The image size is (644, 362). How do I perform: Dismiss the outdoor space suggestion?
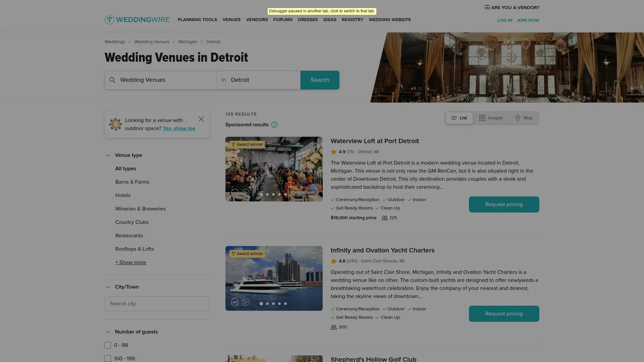pos(201,119)
